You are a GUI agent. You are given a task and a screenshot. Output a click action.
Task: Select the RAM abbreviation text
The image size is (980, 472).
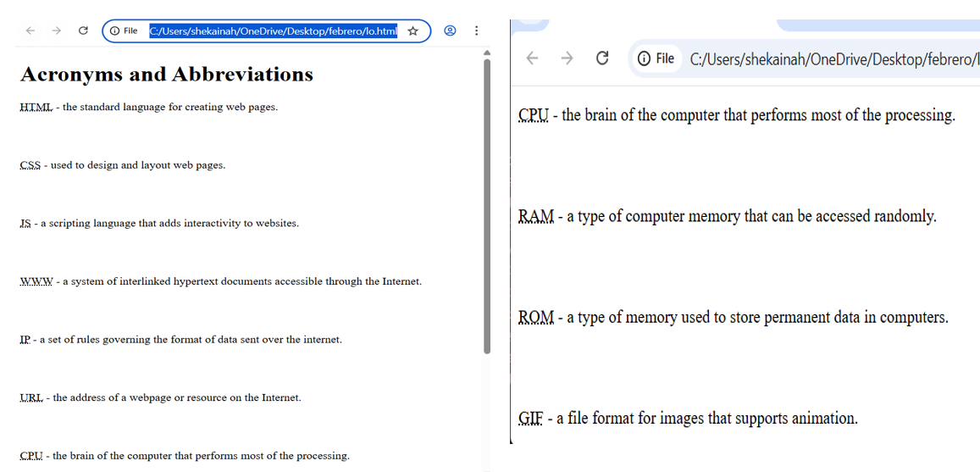click(x=535, y=217)
